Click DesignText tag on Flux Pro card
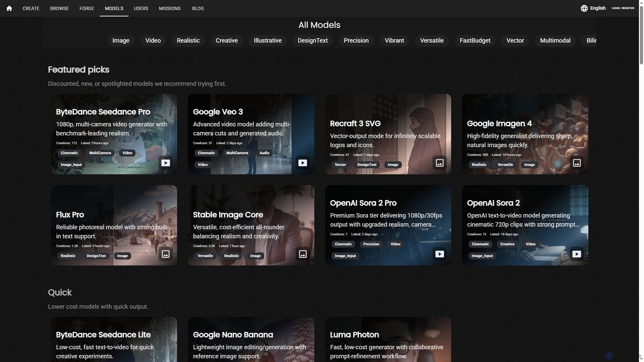The image size is (644, 362). [96, 256]
